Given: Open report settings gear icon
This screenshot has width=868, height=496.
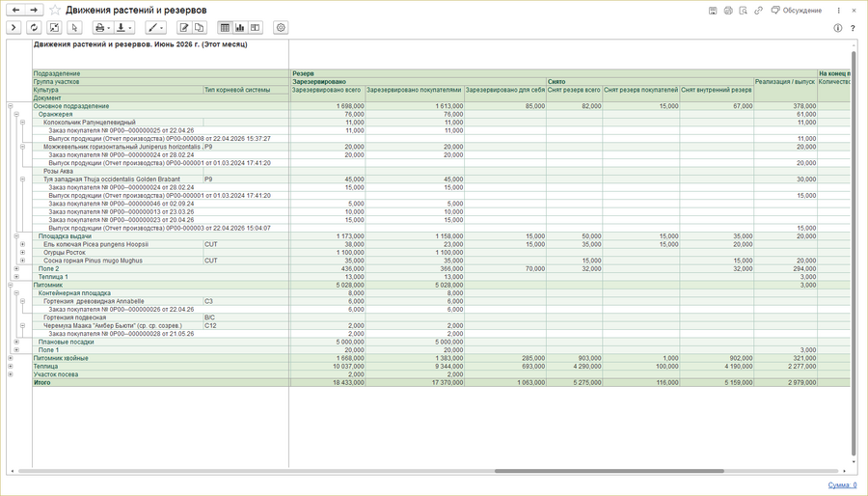Looking at the screenshot, I should pos(281,28).
